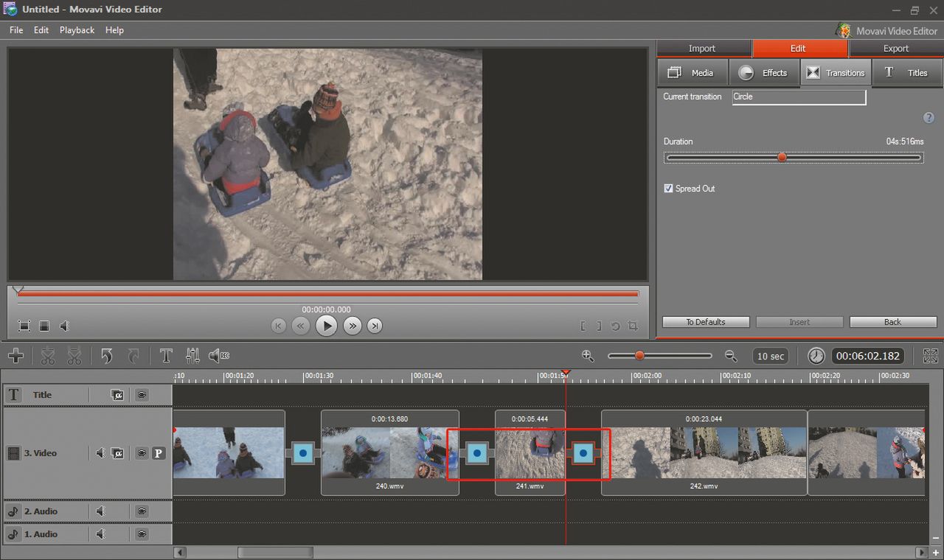
Task: Click the Duration slider handle
Action: tap(782, 158)
